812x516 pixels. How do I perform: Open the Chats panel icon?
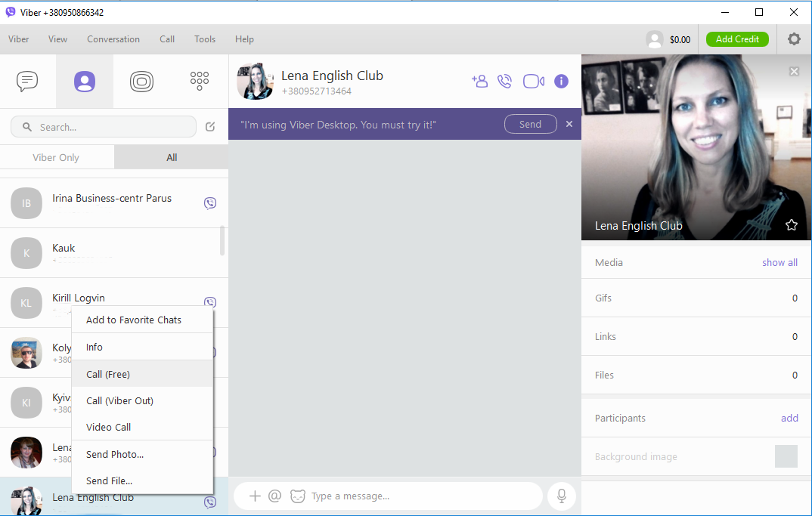[28, 81]
